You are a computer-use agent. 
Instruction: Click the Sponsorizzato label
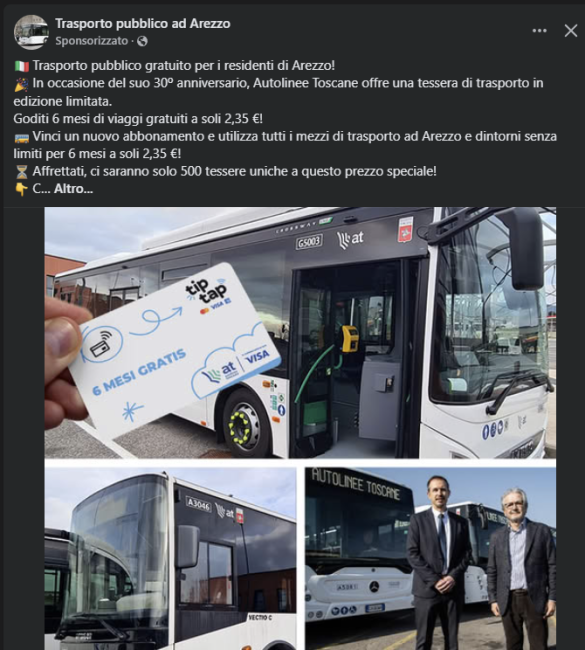point(92,41)
